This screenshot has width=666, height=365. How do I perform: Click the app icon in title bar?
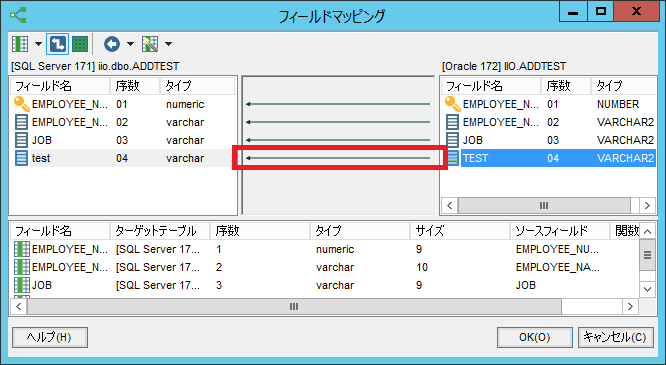(x=18, y=15)
